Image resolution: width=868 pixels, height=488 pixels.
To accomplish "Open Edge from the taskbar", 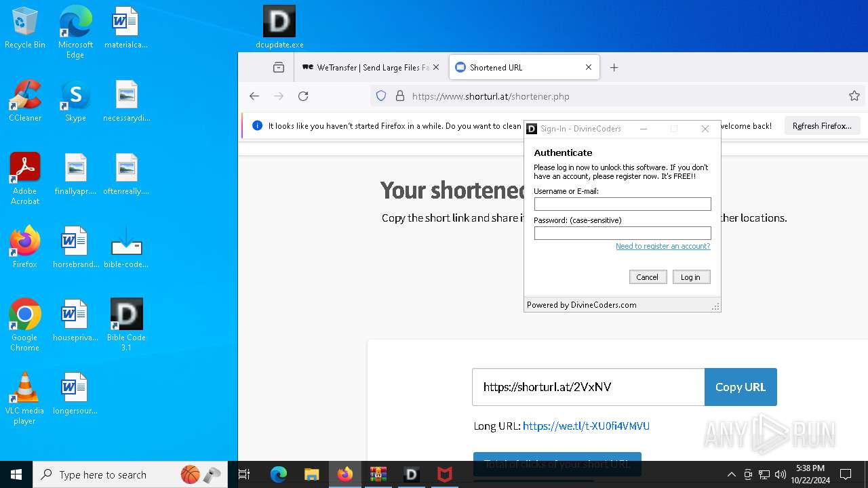I will [x=279, y=474].
